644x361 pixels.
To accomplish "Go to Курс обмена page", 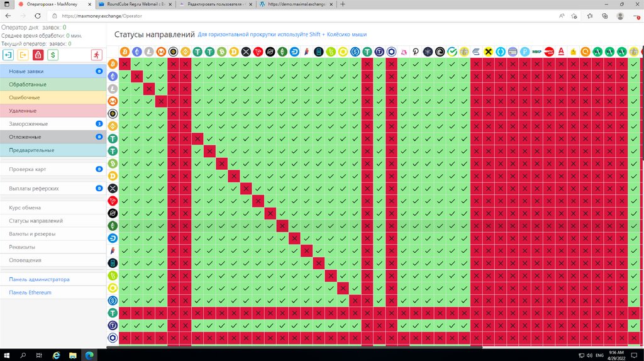I will pos(53,208).
